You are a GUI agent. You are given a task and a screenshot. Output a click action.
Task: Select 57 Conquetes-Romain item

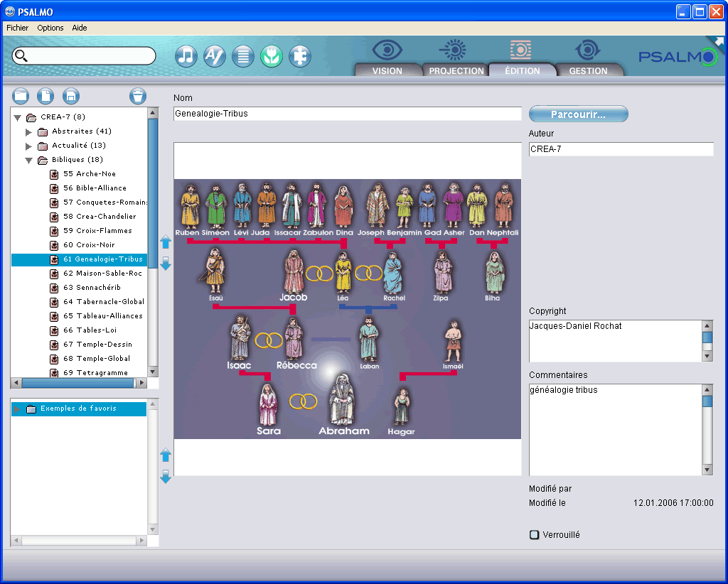[x=105, y=202]
